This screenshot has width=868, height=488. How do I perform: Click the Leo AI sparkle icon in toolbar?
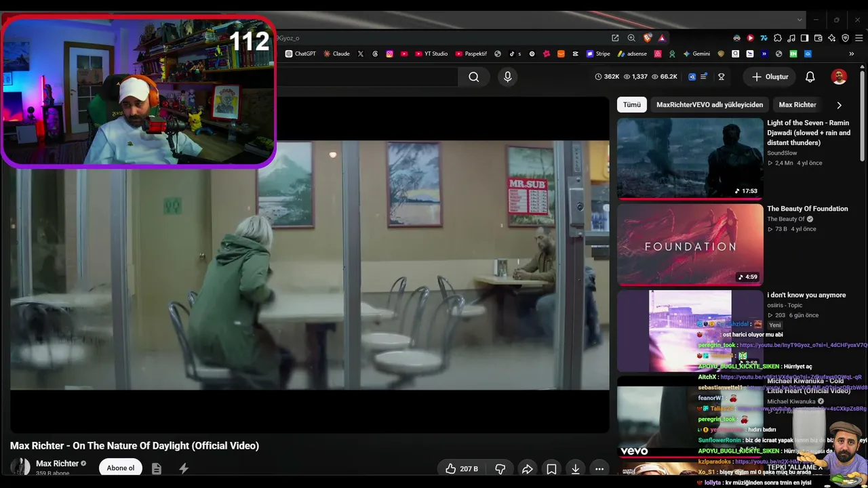click(x=831, y=38)
